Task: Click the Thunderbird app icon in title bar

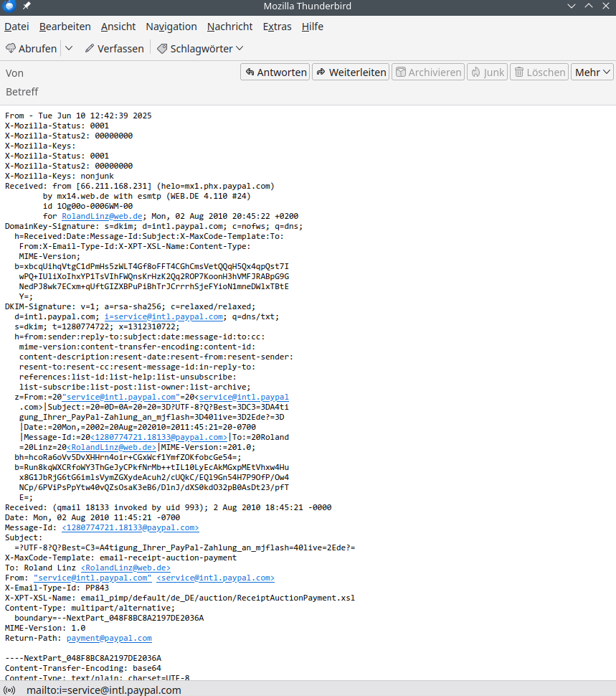Action: click(9, 6)
